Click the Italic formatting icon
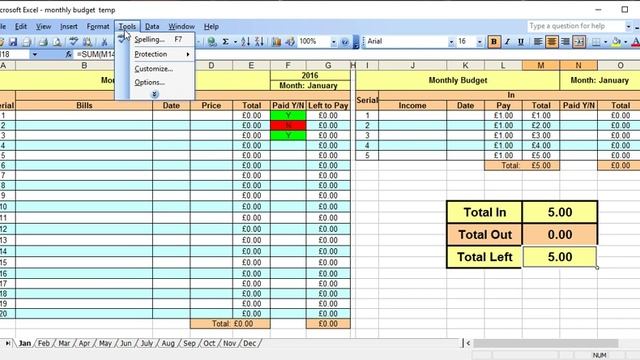 [x=507, y=42]
